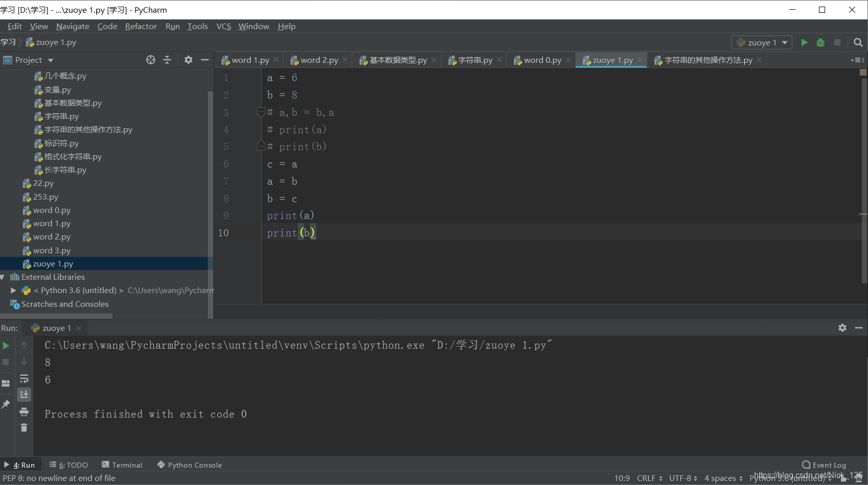Open Project panel settings gear
Viewport: 868px width, 485px height.
(189, 60)
